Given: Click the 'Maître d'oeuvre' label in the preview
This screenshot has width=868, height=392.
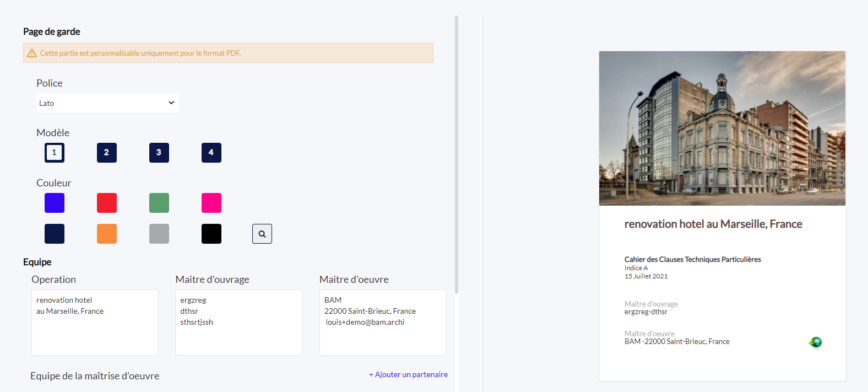Looking at the screenshot, I should [x=649, y=334].
